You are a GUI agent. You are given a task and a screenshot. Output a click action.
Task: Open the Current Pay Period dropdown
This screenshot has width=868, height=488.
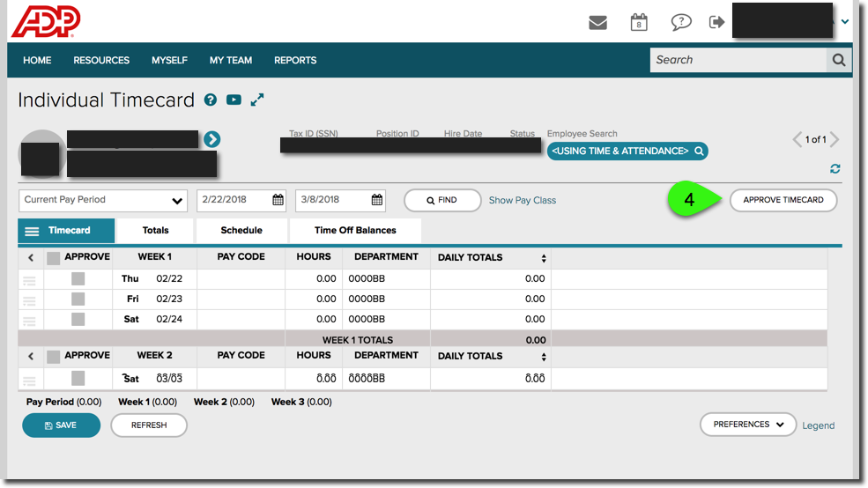click(103, 200)
